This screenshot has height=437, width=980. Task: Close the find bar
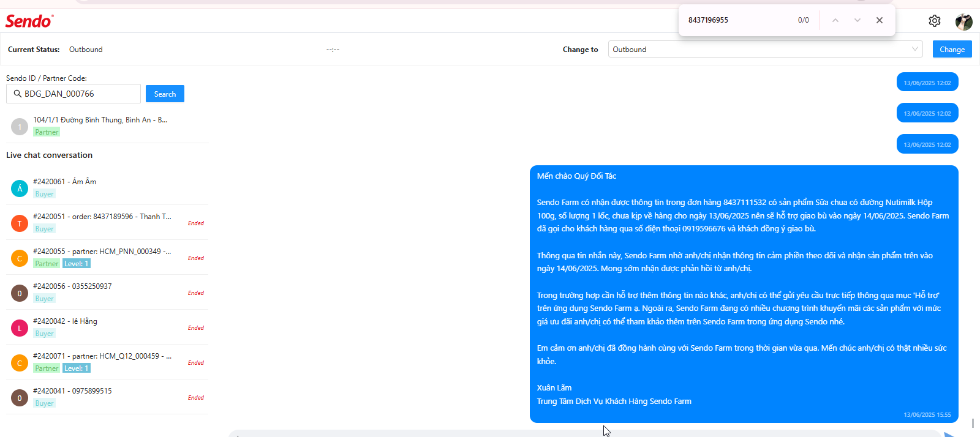(x=880, y=20)
